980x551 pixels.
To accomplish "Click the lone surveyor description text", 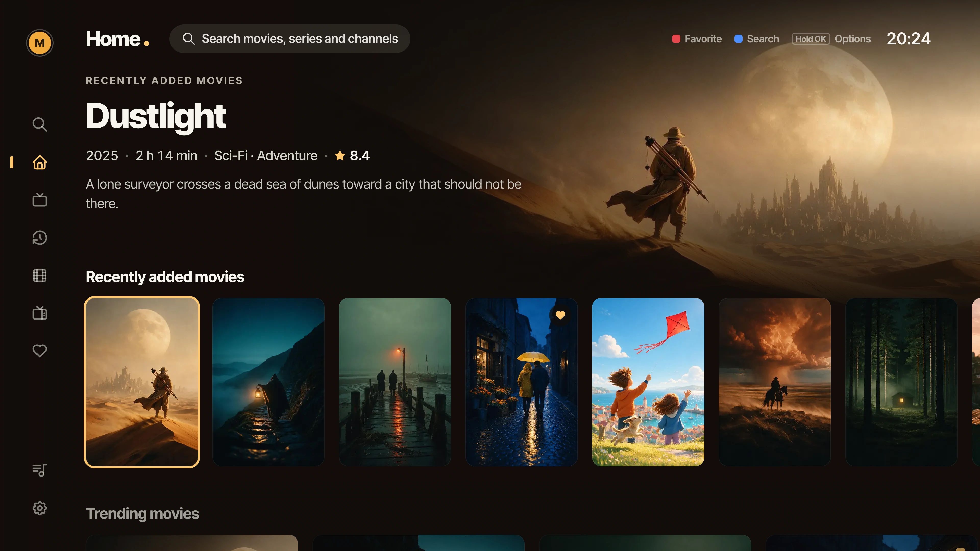I will (303, 194).
